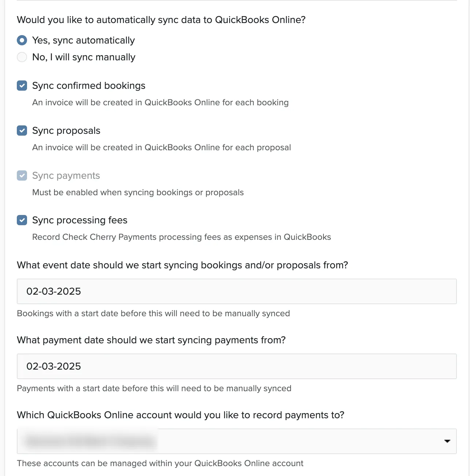Click the 'Sync proposals' label text
This screenshot has height=476, width=470.
66,131
